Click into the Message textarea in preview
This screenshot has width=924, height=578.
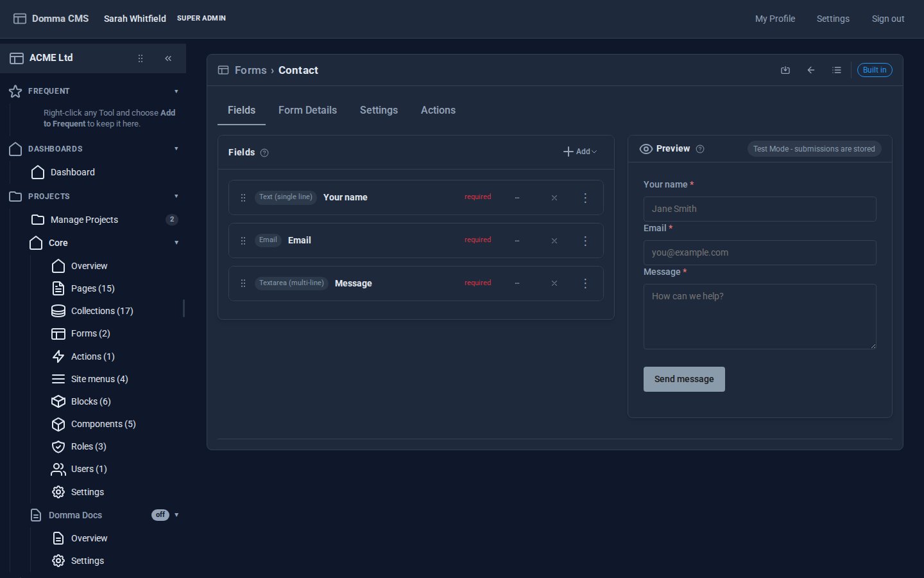coord(760,317)
